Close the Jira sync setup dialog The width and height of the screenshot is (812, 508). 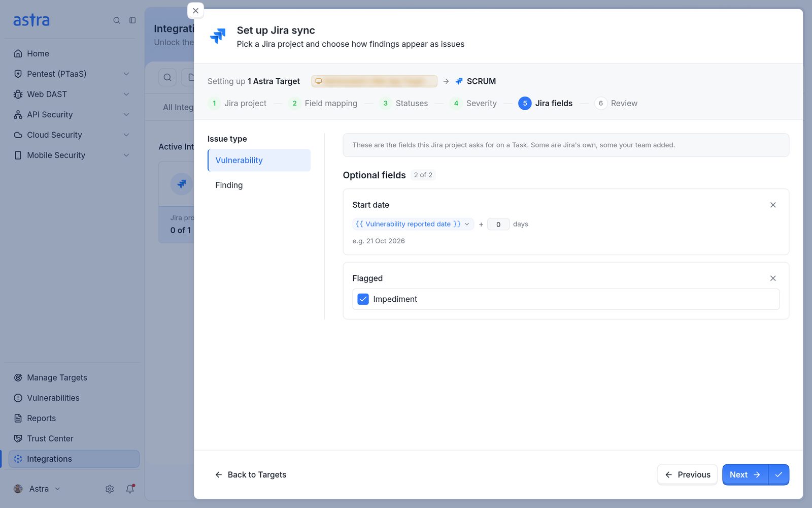pos(195,11)
